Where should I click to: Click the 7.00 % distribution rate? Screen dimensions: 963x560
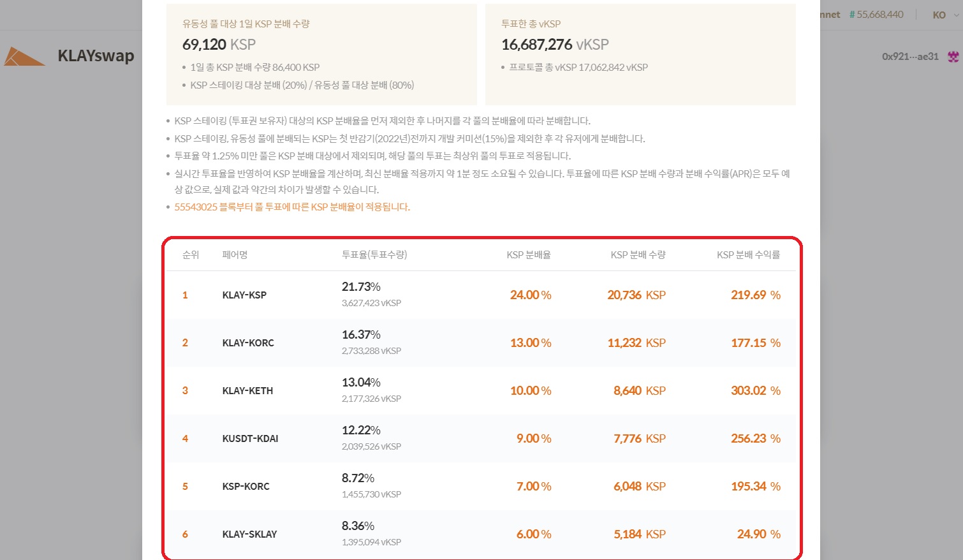tap(534, 487)
